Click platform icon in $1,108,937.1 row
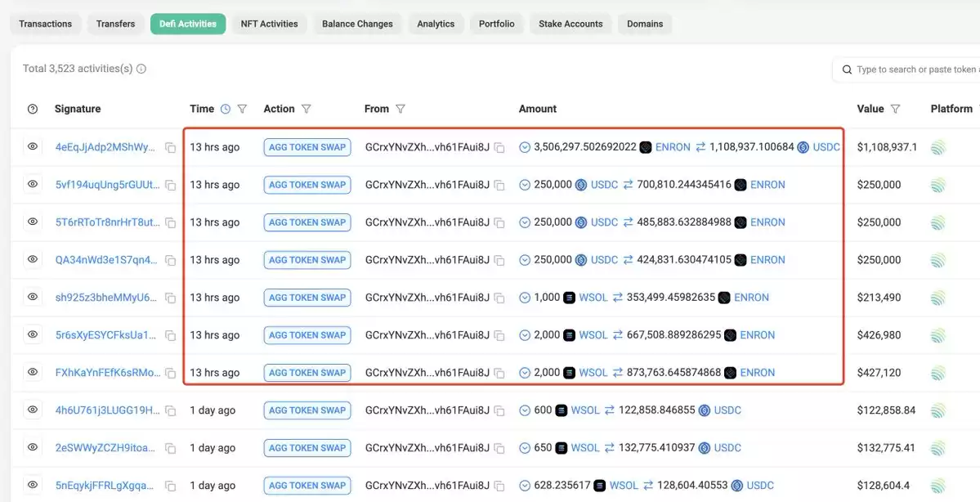 point(937,147)
